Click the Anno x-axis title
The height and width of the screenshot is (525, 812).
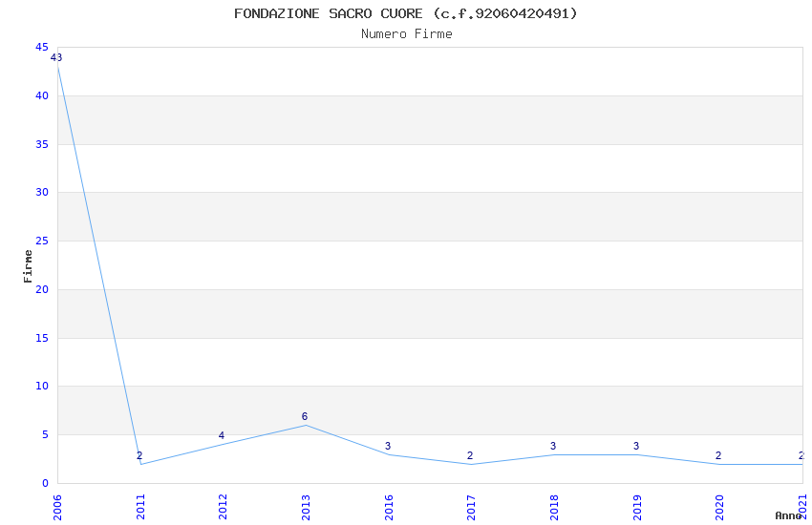point(788,515)
